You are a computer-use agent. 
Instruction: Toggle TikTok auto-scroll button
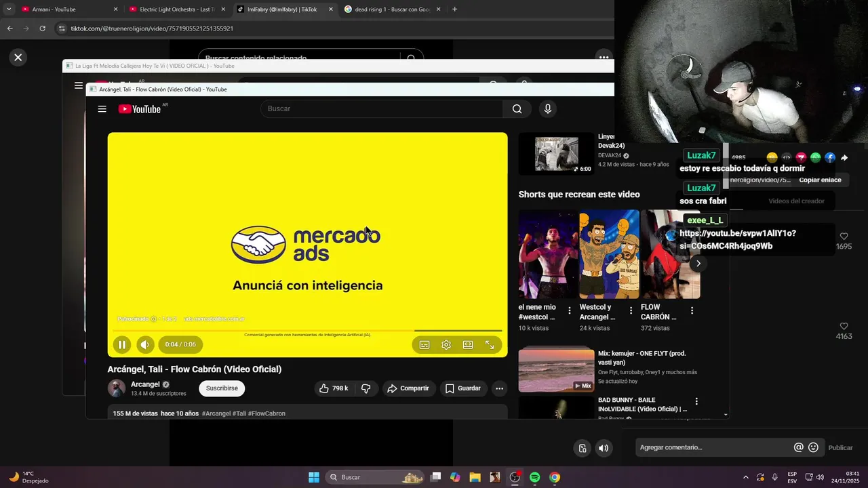tap(583, 448)
